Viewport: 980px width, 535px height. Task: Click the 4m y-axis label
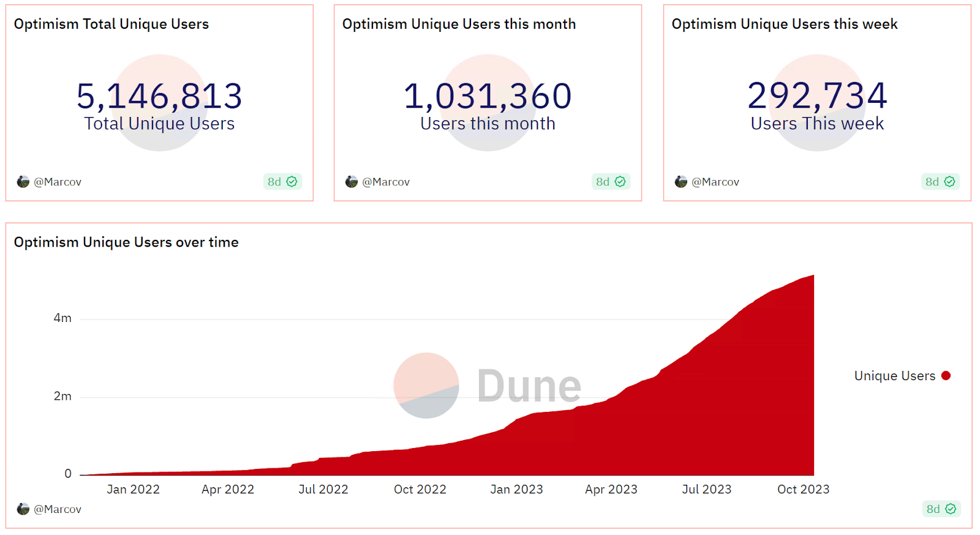[x=62, y=318]
